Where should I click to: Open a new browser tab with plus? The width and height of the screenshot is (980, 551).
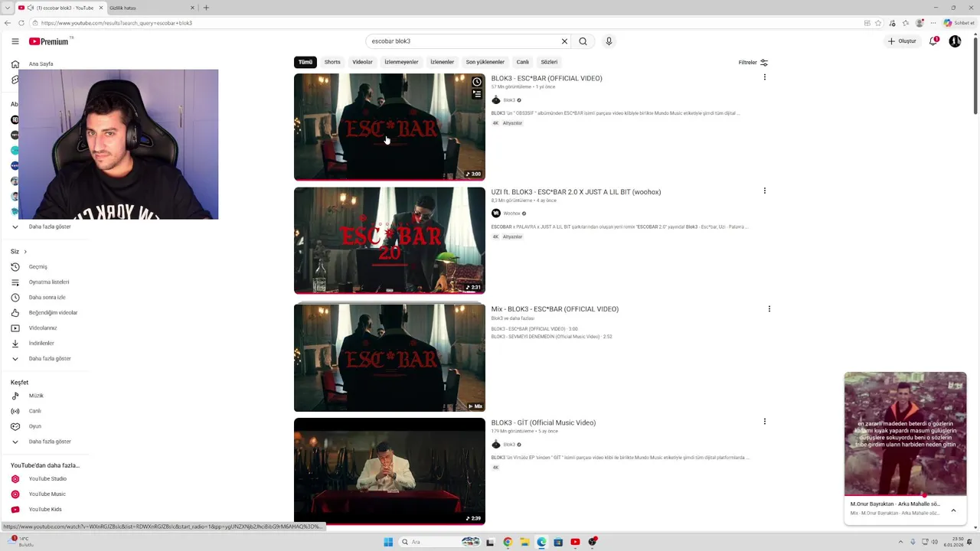(x=206, y=8)
